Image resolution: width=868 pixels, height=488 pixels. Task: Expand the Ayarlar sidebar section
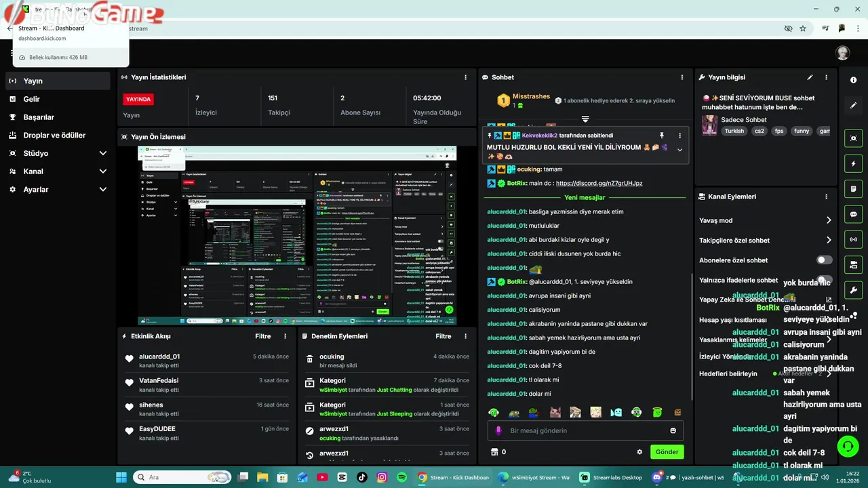click(x=58, y=190)
